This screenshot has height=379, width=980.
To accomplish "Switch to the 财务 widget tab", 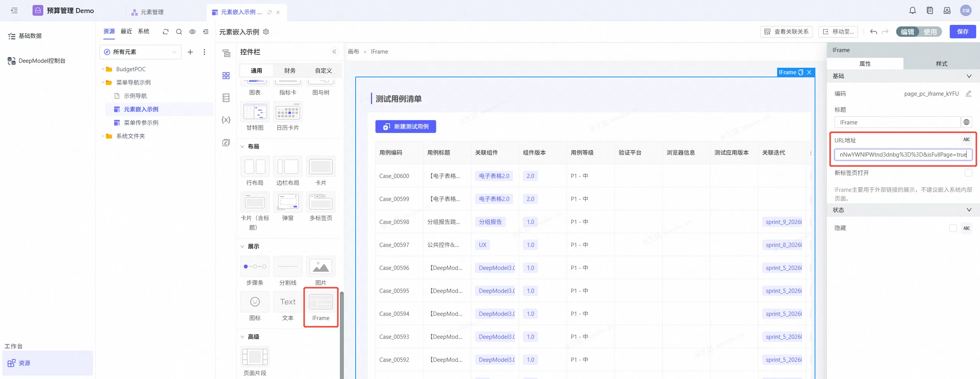I will point(290,70).
